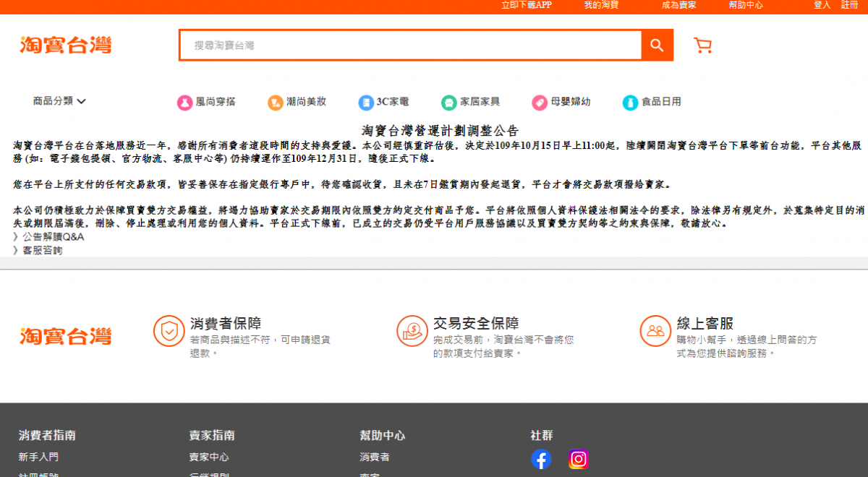
Task: Click the 淘寶台灣 header logo
Action: 66,46
